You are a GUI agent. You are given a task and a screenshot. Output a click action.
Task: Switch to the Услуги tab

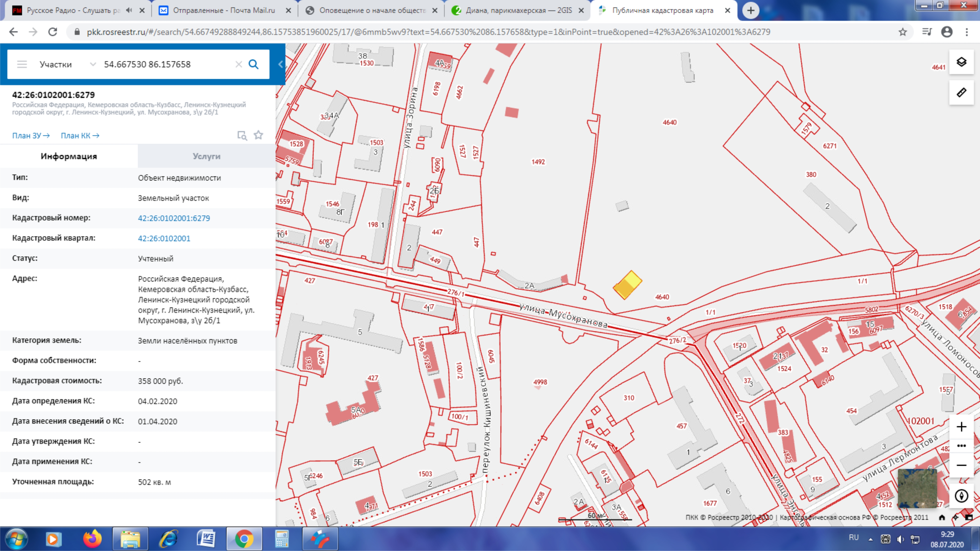206,156
